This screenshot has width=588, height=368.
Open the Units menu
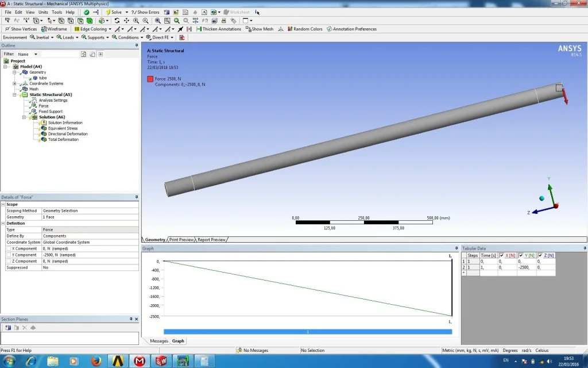click(43, 12)
